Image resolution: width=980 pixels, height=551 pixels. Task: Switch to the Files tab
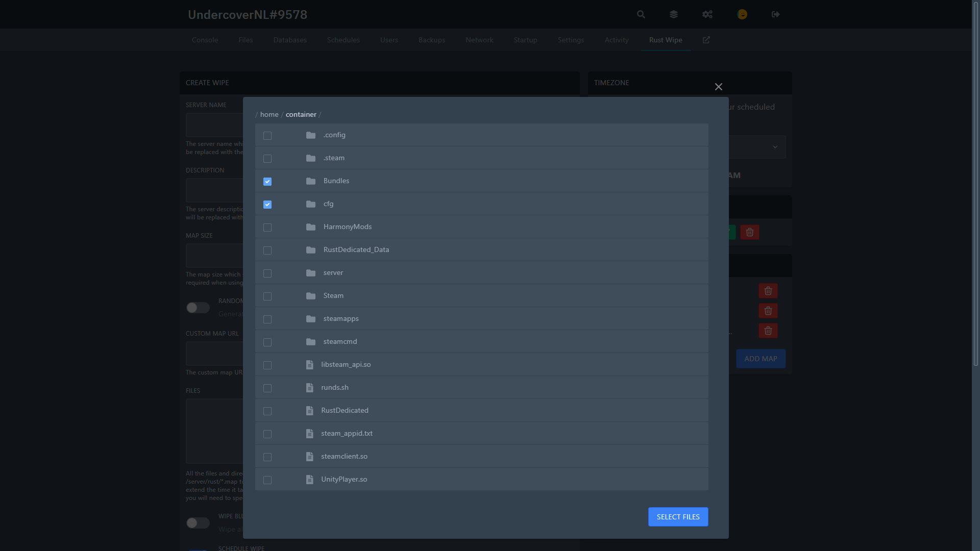(x=246, y=40)
